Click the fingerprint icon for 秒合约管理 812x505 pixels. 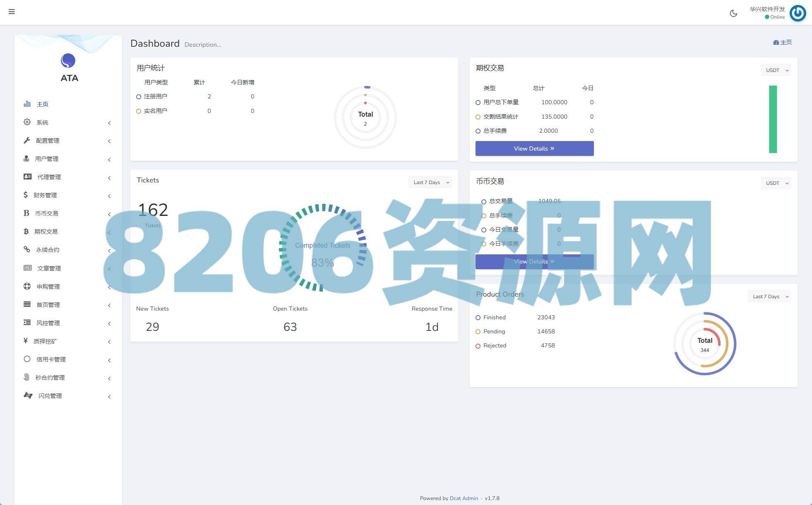pos(26,377)
